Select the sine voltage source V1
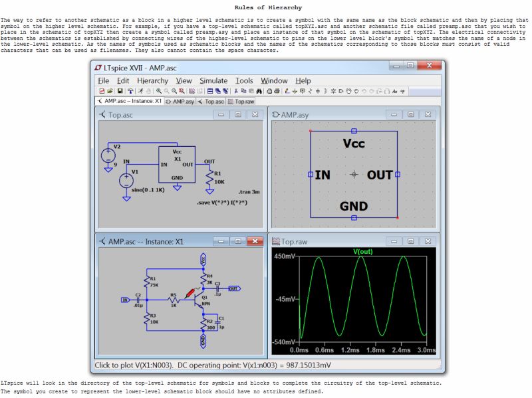 (125, 179)
